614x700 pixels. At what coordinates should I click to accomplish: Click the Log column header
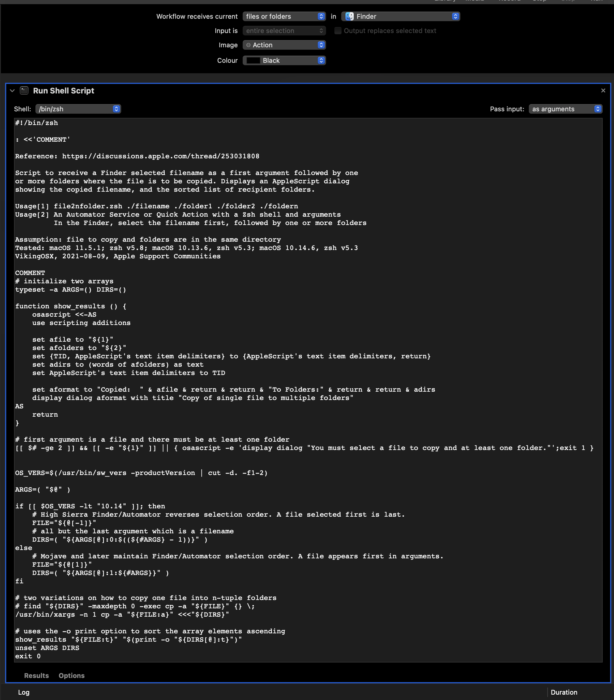click(x=24, y=692)
